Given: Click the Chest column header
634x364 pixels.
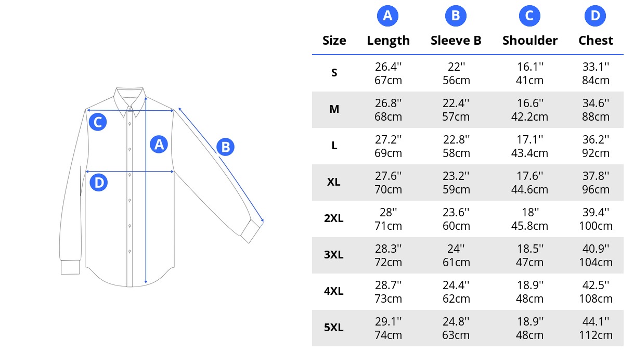Looking at the screenshot, I should tap(596, 41).
